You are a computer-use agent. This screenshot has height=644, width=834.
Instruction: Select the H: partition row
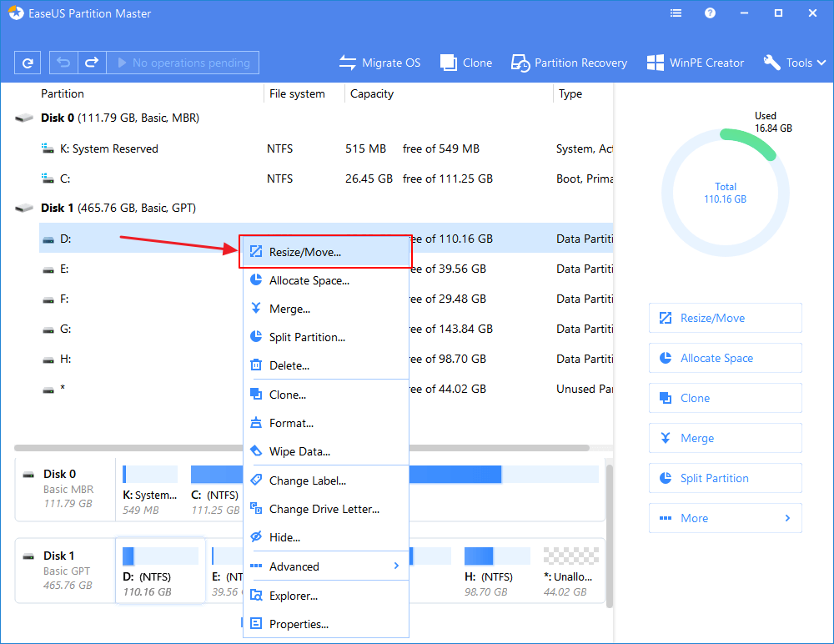[x=326, y=359]
